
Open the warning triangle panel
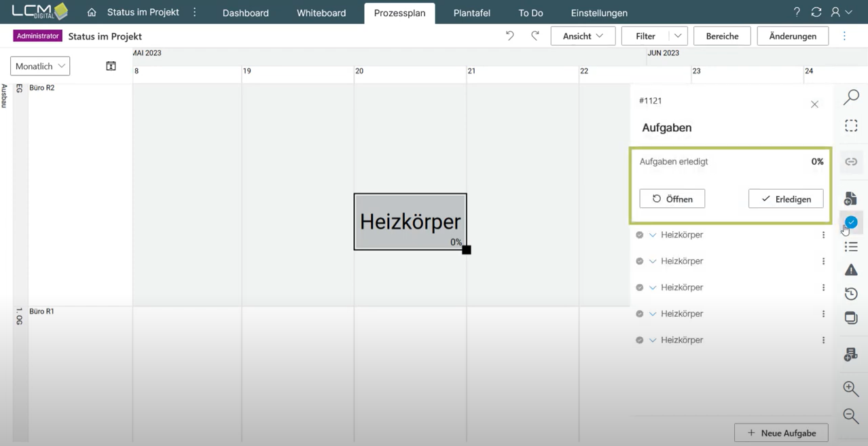point(850,270)
